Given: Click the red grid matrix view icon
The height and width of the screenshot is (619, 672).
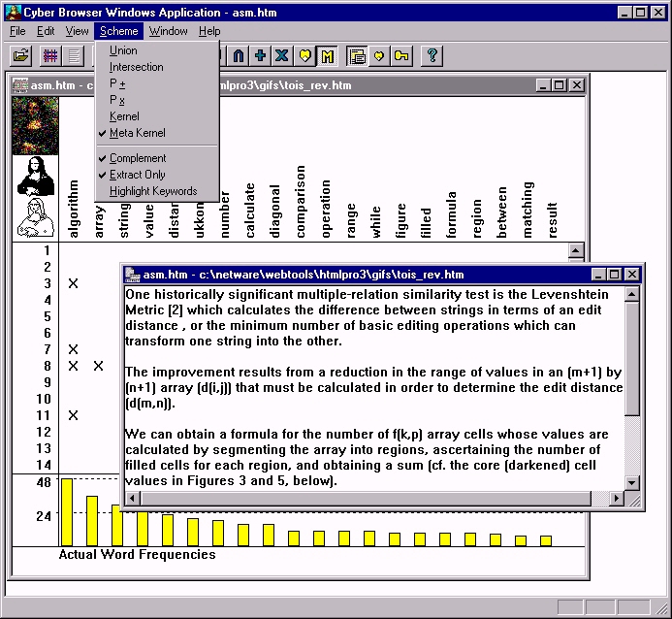Looking at the screenshot, I should [x=48, y=55].
